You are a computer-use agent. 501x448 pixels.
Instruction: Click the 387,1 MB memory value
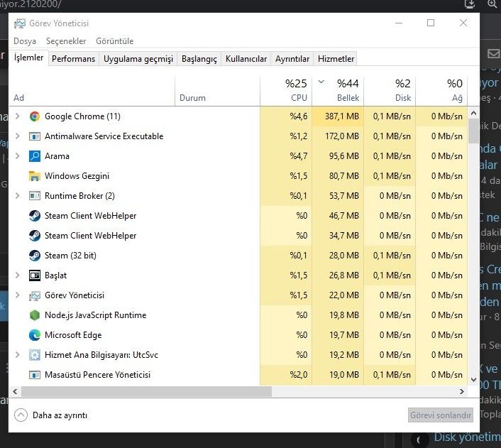(x=342, y=116)
